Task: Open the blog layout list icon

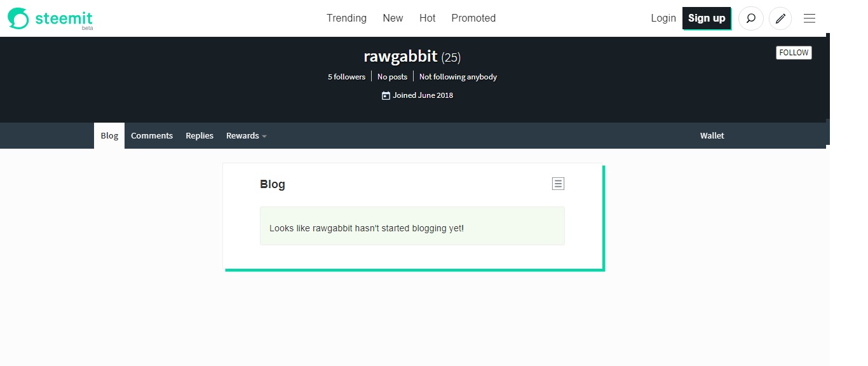Action: pos(558,183)
